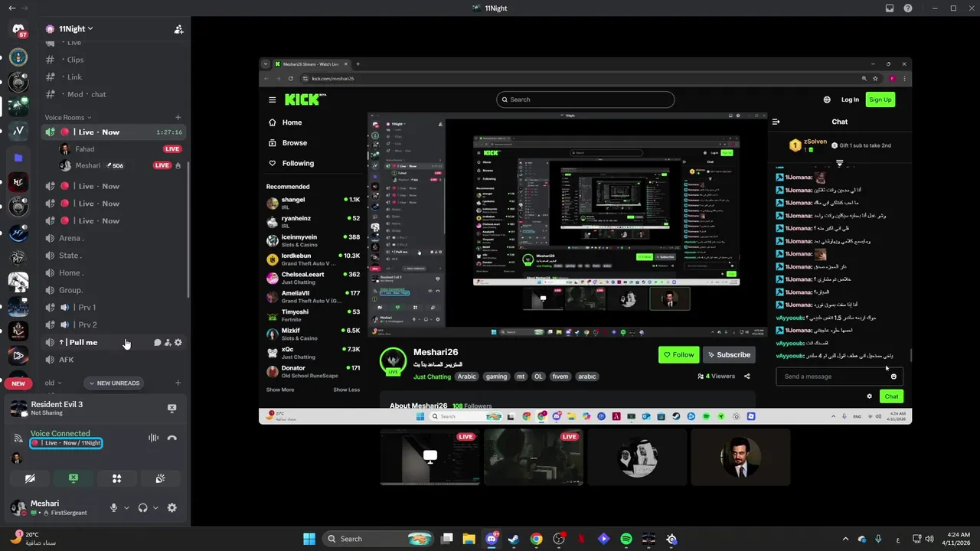Join the AFK voice channel
The height and width of the screenshot is (551, 980).
tap(67, 360)
